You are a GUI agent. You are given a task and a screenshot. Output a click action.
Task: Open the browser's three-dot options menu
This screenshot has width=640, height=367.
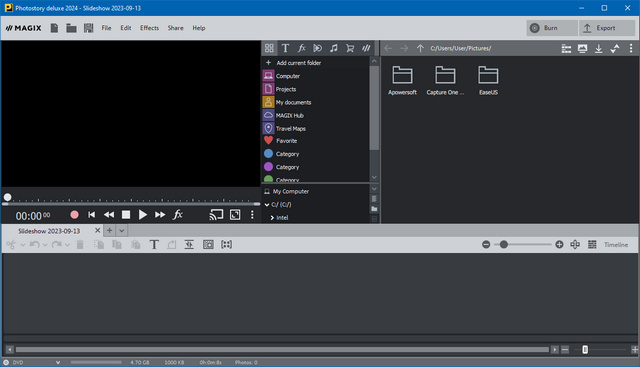(631, 49)
